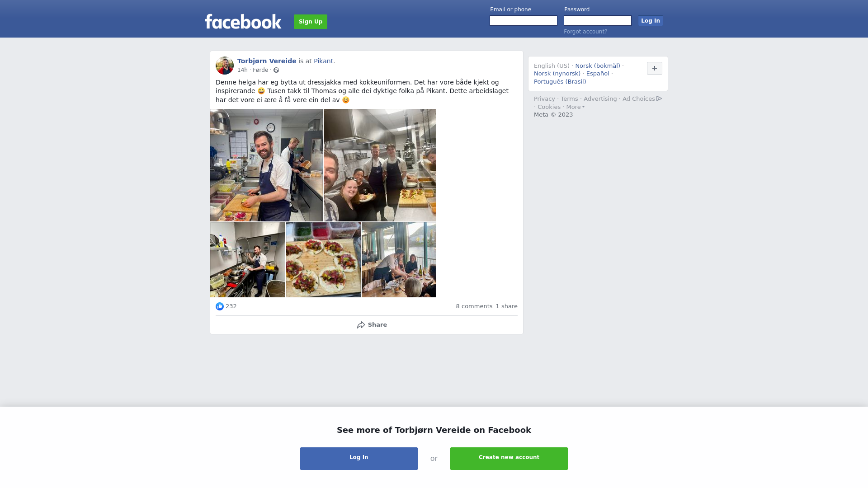This screenshot has height=488, width=868.
Task: View the 8 comments
Action: [x=474, y=306]
